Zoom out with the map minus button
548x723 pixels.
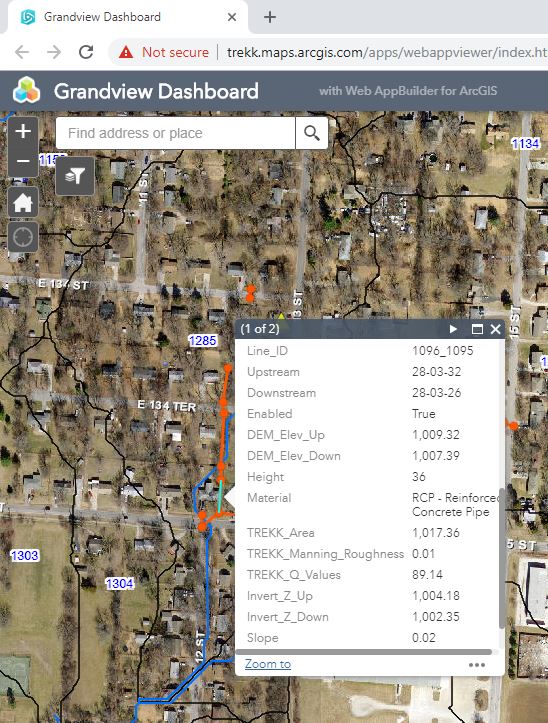pyautogui.click(x=23, y=162)
